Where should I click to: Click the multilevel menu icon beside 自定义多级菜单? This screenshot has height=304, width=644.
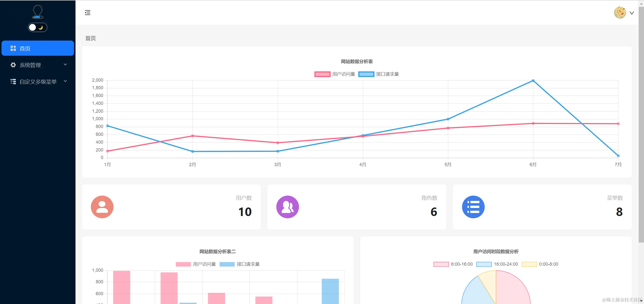click(x=13, y=81)
